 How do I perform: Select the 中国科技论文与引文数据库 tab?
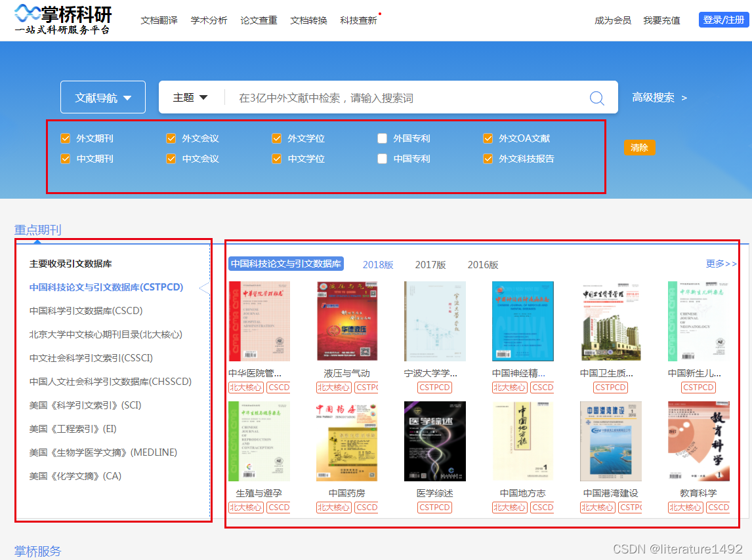286,264
